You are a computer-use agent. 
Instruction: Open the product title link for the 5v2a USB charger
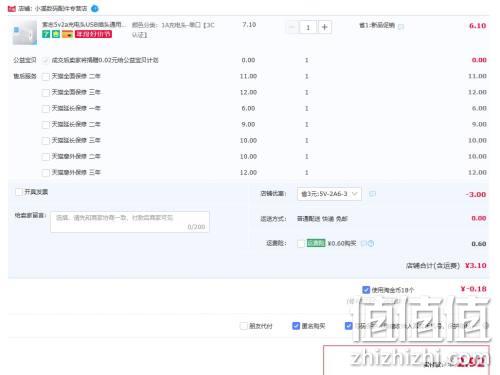(84, 25)
